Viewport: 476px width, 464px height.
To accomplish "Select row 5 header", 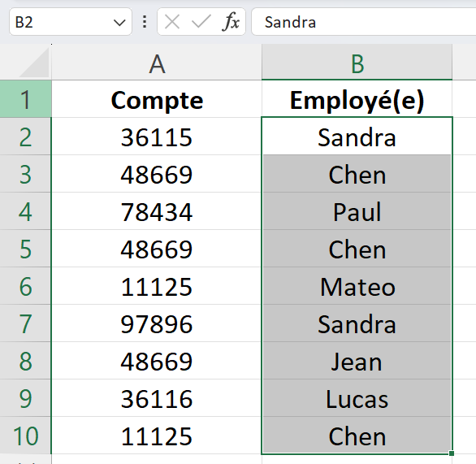I will [25, 249].
